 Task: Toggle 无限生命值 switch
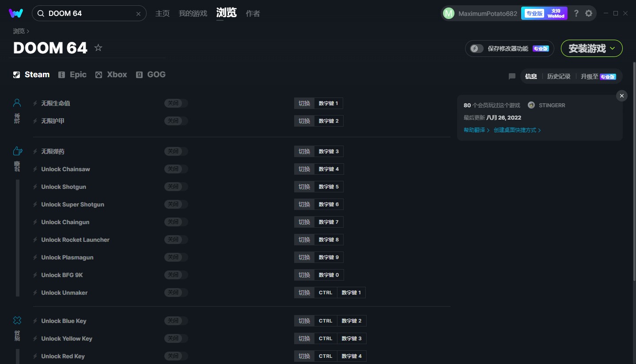click(x=176, y=103)
